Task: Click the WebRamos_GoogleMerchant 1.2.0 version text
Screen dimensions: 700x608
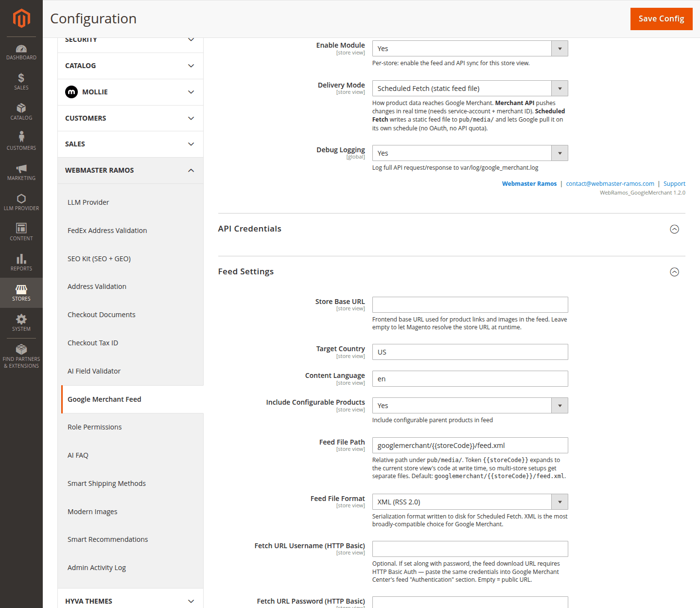Action: tap(642, 193)
